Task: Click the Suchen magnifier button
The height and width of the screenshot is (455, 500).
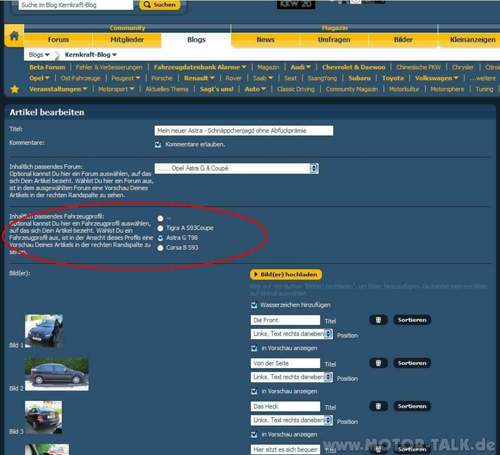Action: point(160,5)
